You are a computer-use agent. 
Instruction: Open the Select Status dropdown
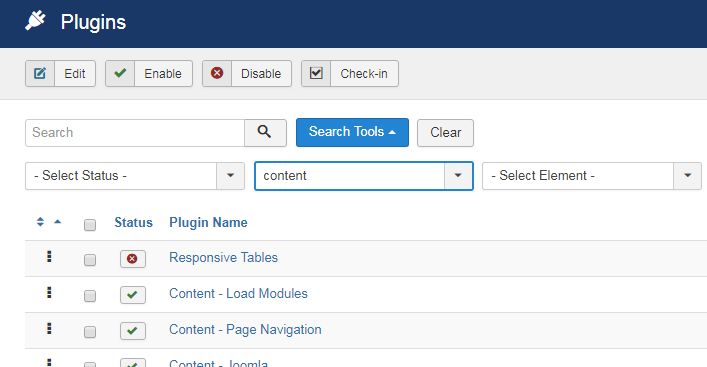point(135,176)
